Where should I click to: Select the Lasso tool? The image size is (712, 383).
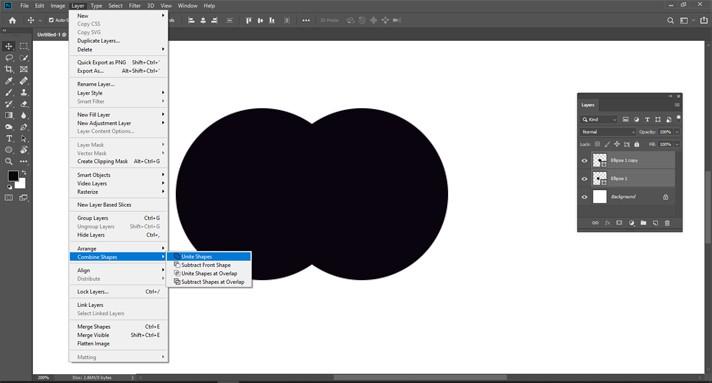9,58
